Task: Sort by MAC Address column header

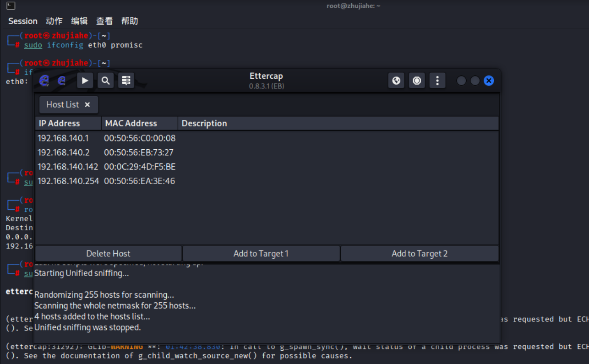Action: click(140, 123)
